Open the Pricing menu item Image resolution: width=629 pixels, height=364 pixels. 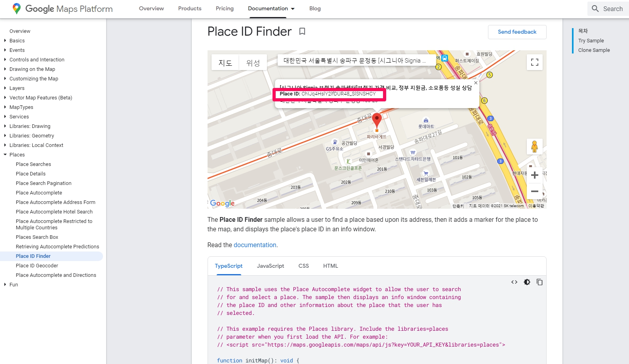tap(225, 9)
